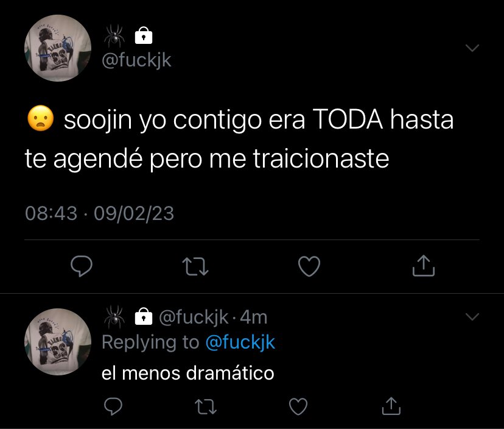Open the profile picture on reply tweet

[x=58, y=342]
